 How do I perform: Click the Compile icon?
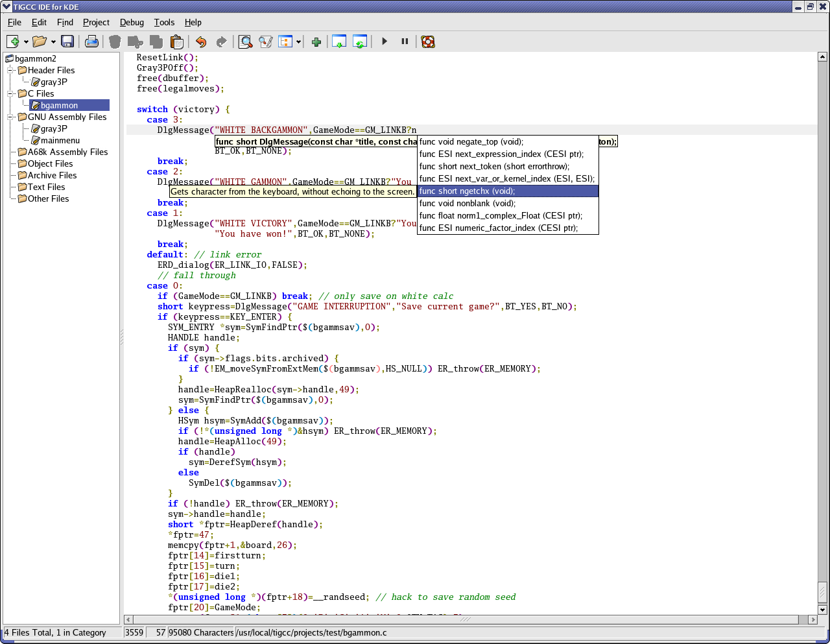click(x=339, y=42)
